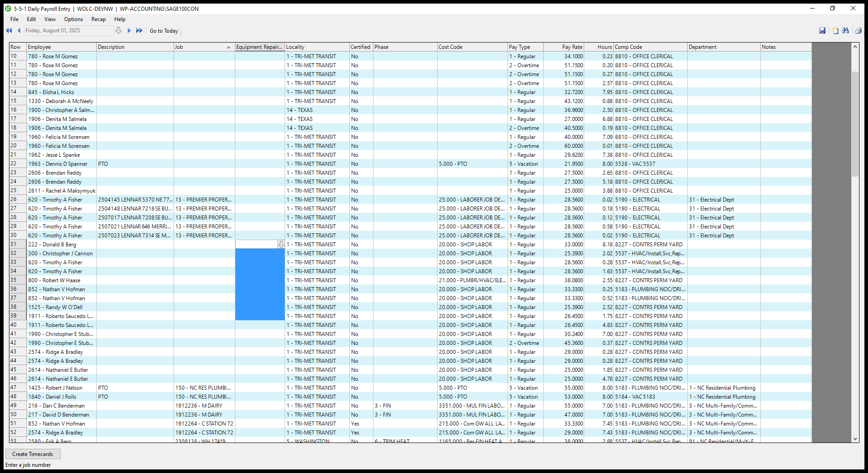This screenshot has height=473, width=868.
Task: Open Find with the binoculars icon
Action: coord(846,30)
